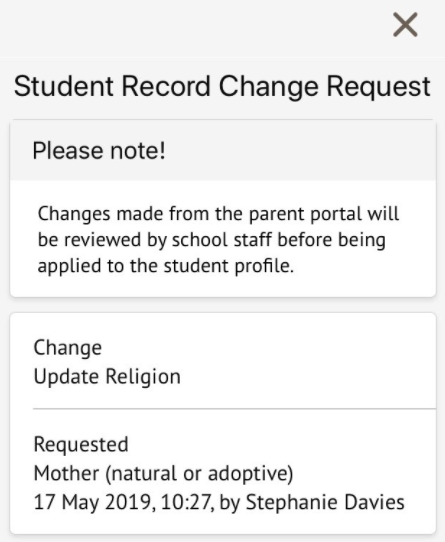The height and width of the screenshot is (542, 445).
Task: Select the Requested label
Action: click(x=81, y=444)
